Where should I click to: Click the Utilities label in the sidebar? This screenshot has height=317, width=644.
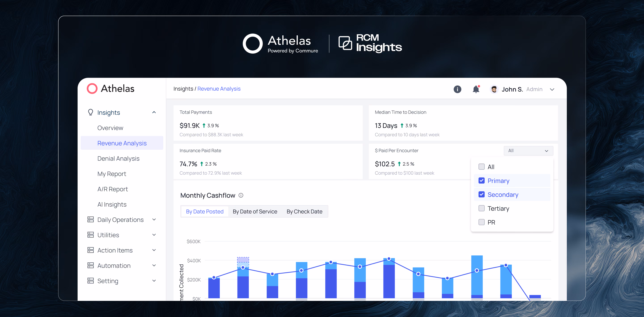(x=108, y=235)
